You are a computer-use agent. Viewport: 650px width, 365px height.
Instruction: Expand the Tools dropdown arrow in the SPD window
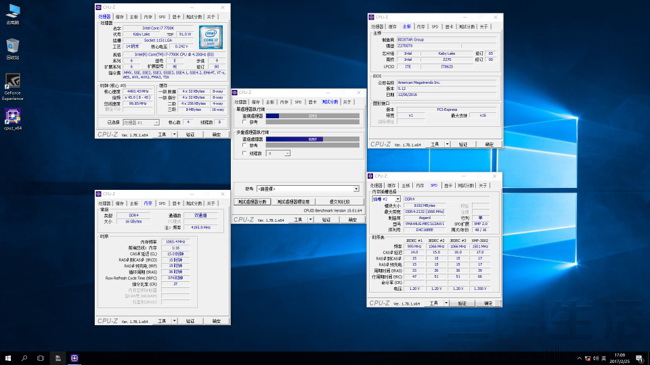pyautogui.click(x=446, y=303)
